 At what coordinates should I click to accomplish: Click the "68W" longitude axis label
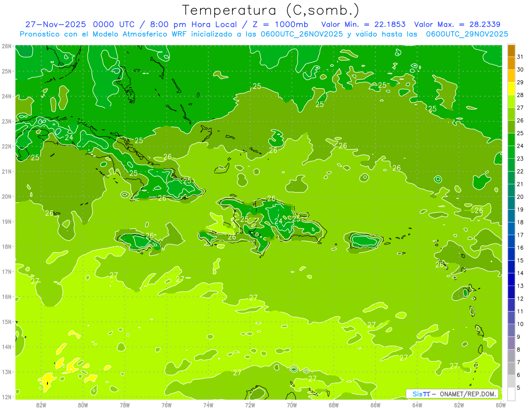334,404
